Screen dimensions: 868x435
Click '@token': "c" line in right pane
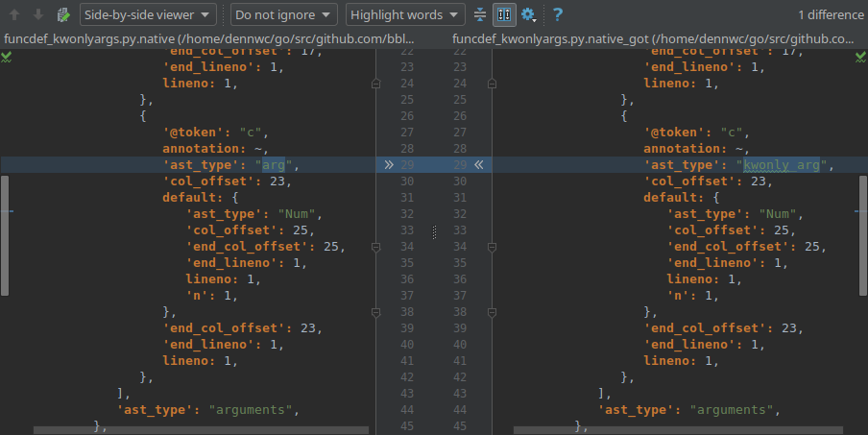(x=696, y=133)
